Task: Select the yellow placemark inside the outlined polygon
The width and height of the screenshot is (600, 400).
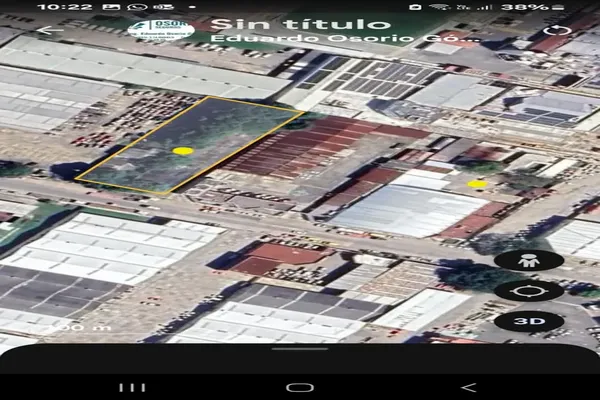Action: (182, 151)
